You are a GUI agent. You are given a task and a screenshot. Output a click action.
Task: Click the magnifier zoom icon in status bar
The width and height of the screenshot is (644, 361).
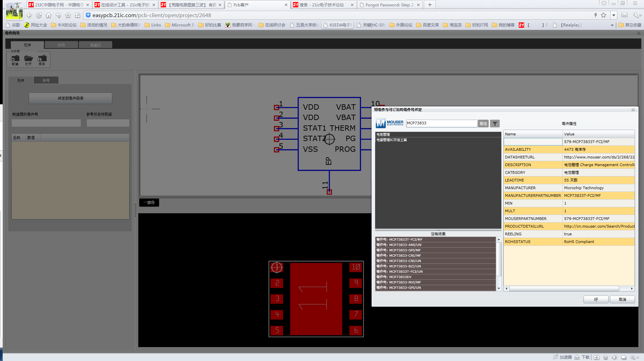[633, 357]
